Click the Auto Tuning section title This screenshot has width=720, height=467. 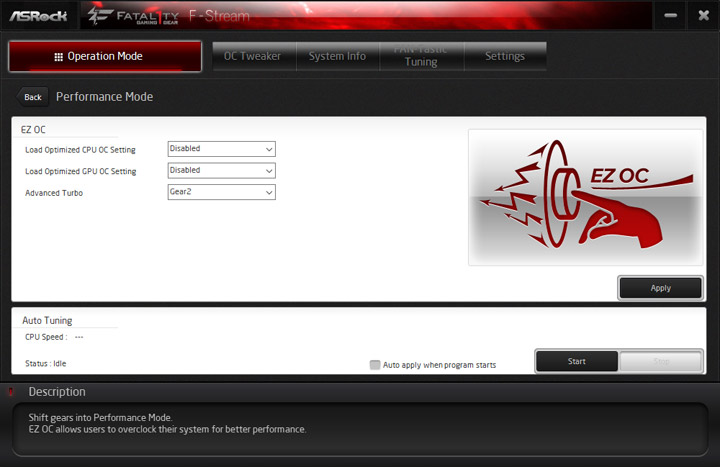click(x=47, y=321)
